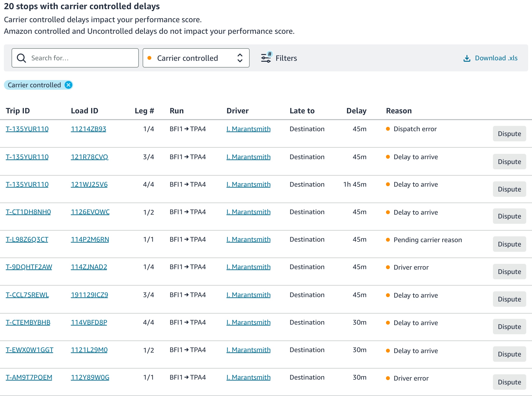Dispute the Dispatch error delay
Screen dimensions: 532x396
[509, 134]
